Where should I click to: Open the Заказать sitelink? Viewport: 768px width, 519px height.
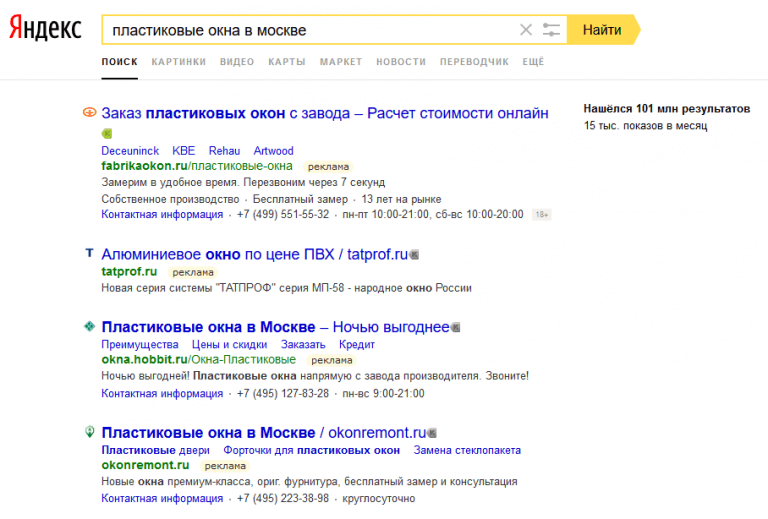303,345
